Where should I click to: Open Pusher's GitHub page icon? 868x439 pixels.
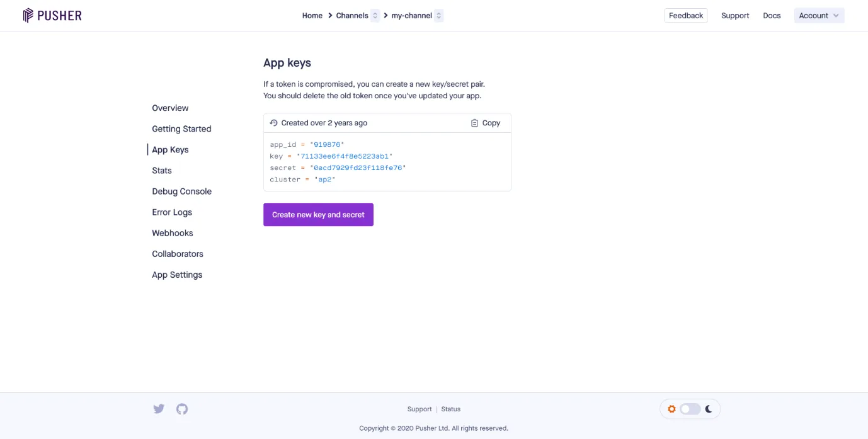coord(182,409)
